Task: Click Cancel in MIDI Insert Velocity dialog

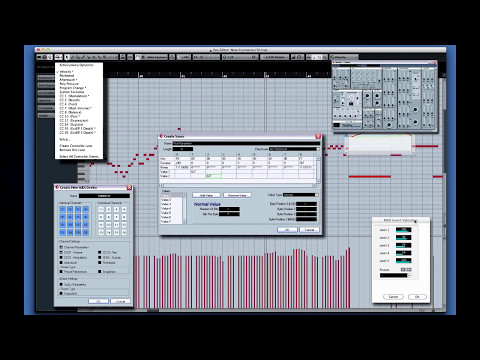Action: point(393,297)
